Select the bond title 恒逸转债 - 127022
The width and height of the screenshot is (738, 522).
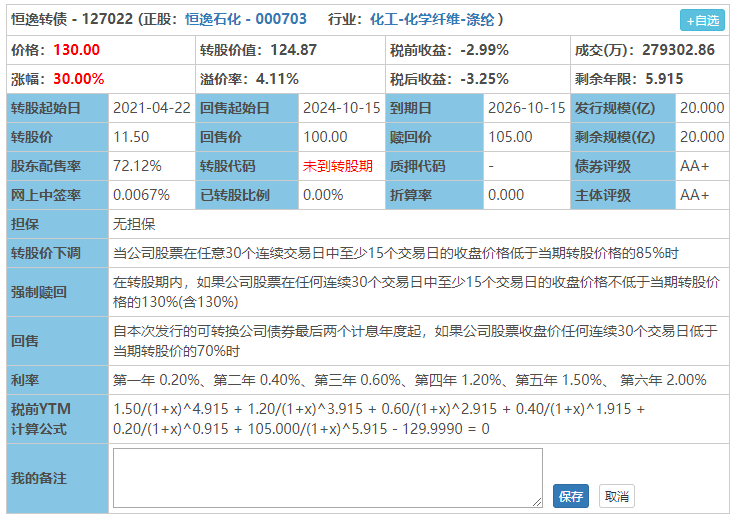click(x=72, y=19)
